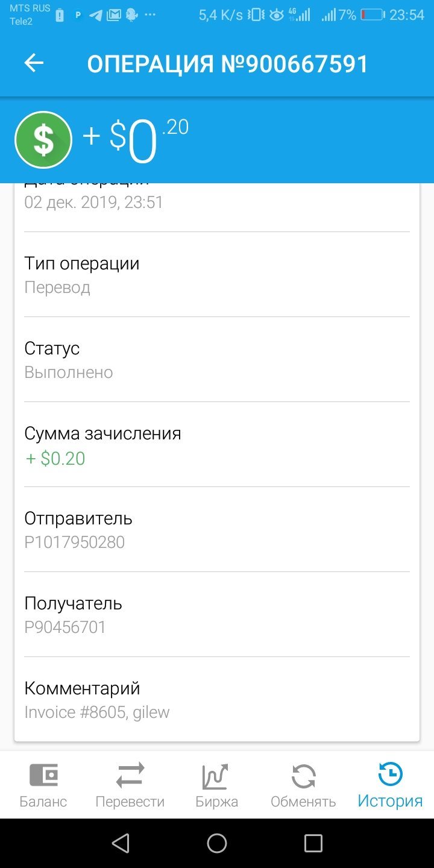Screen dimensions: 434x868
Task: Tap Android back triangle navigation button
Action: 121,843
